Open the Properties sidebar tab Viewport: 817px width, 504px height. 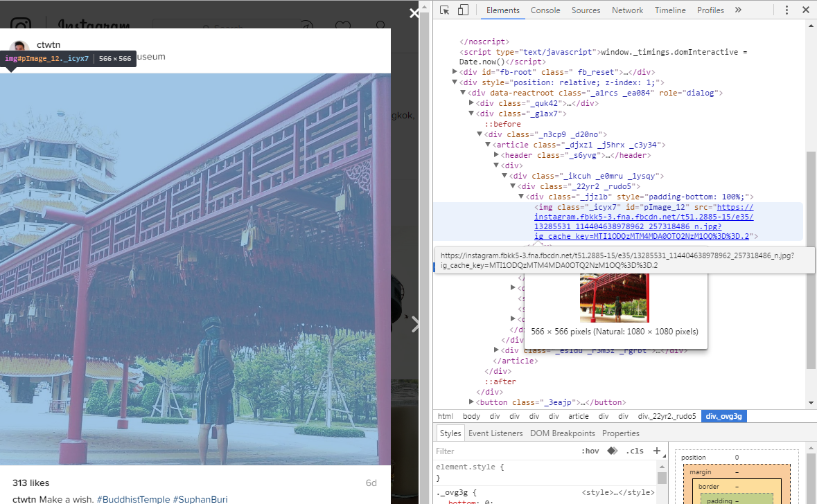(621, 433)
